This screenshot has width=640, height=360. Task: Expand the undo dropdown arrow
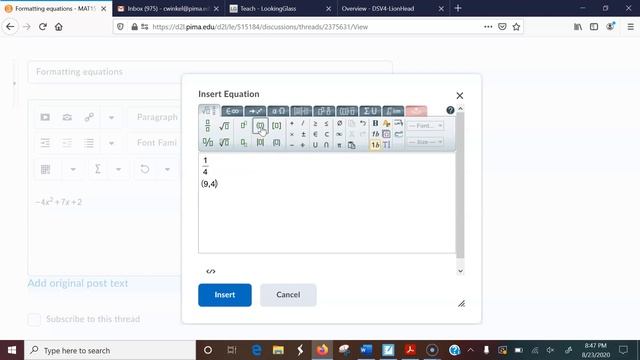click(167, 169)
